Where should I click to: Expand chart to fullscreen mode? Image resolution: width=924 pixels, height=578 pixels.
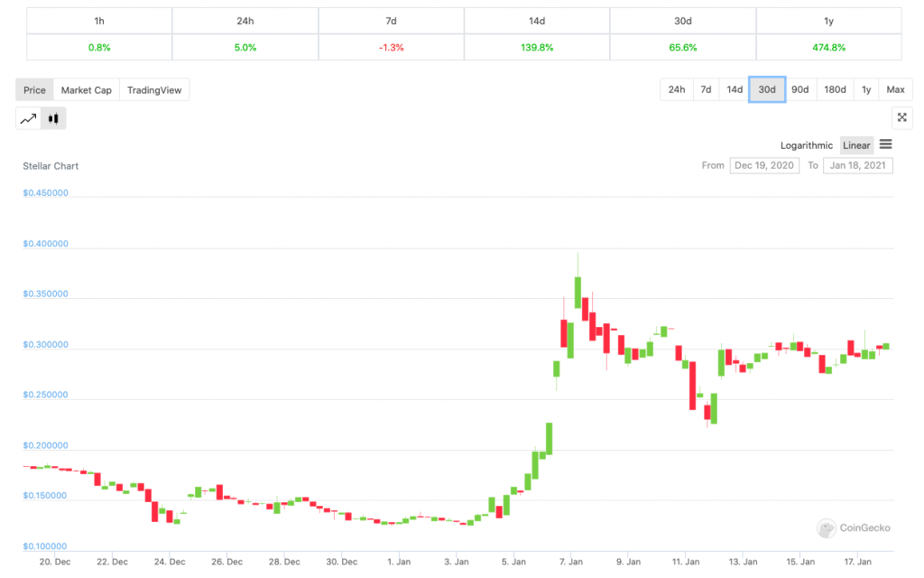click(x=901, y=117)
